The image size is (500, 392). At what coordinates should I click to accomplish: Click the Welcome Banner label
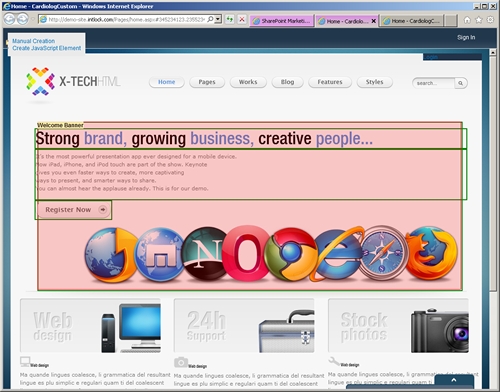tap(60, 125)
